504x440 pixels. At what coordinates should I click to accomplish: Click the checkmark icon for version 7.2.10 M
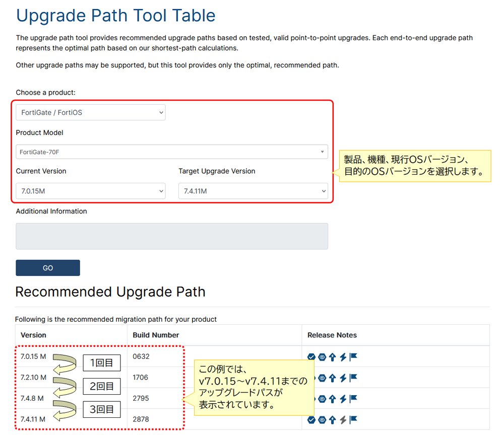(311, 377)
